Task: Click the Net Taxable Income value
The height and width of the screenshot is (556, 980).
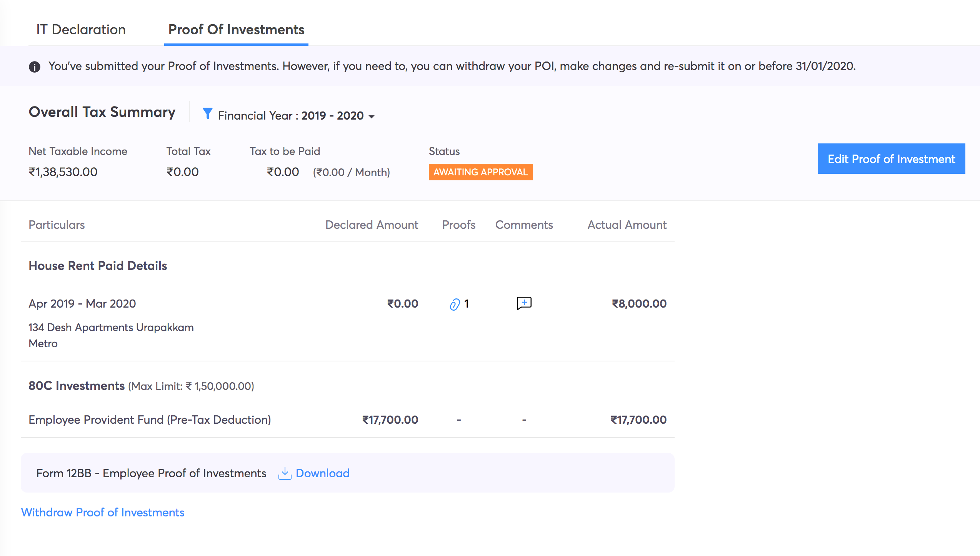Action: click(x=63, y=171)
